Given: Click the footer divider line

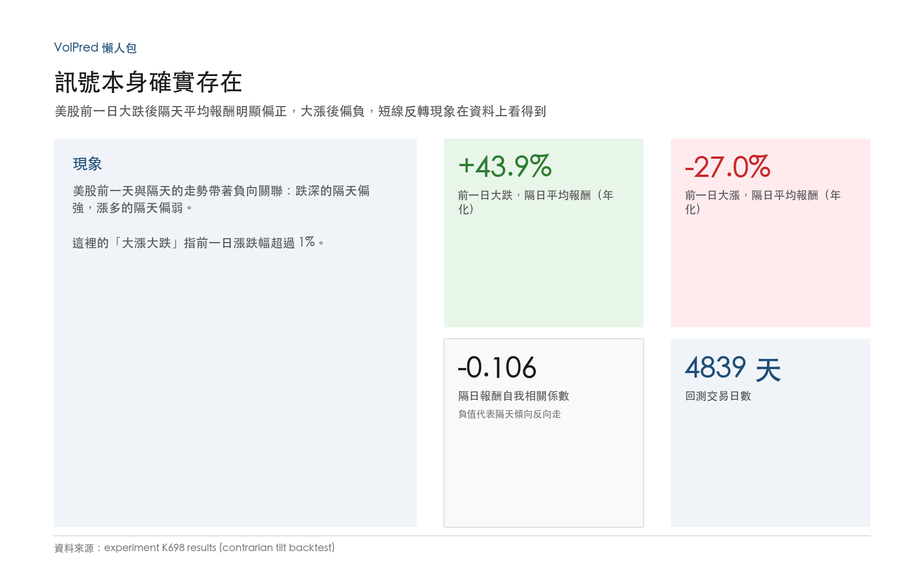Looking at the screenshot, I should point(462,536).
